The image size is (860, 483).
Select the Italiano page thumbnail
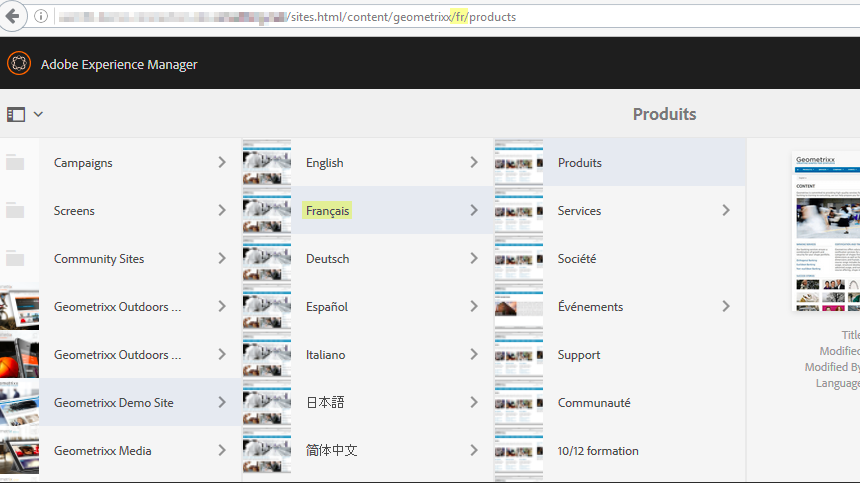click(267, 354)
